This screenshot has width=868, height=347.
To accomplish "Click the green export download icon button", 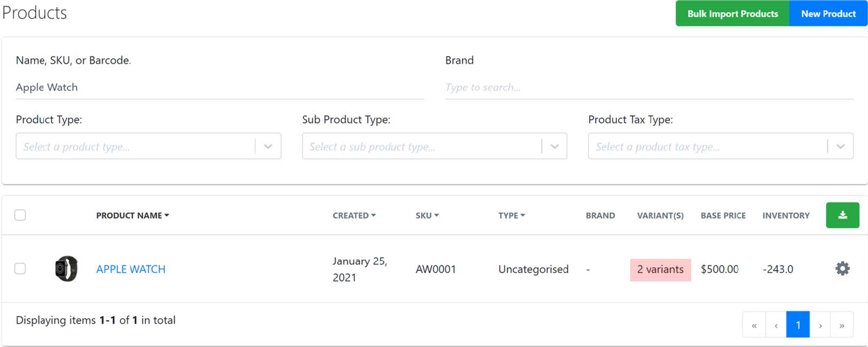I will tap(842, 215).
